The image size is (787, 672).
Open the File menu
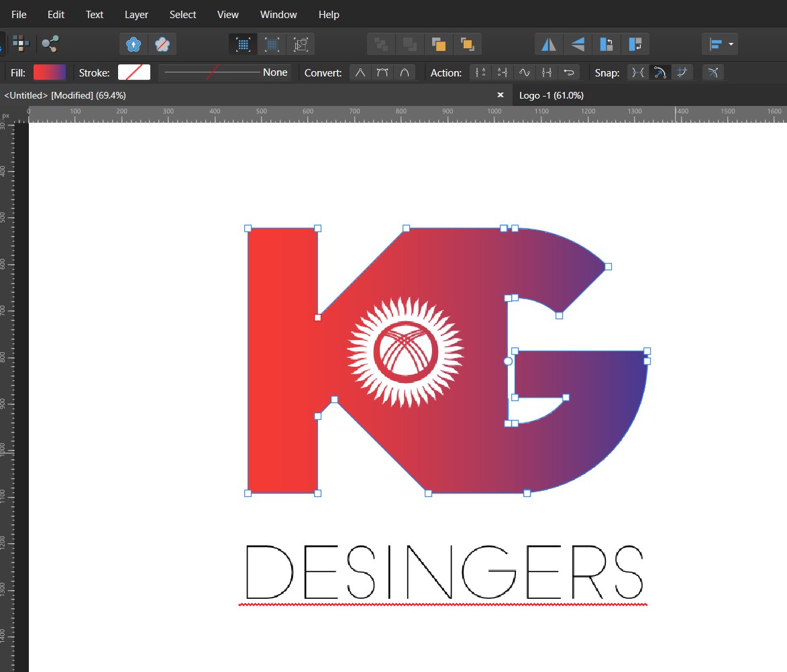[19, 15]
